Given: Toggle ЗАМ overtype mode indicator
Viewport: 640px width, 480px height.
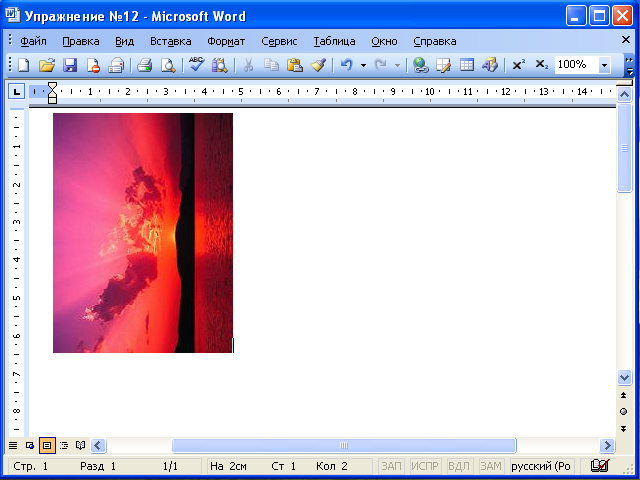Looking at the screenshot, I should [x=491, y=466].
